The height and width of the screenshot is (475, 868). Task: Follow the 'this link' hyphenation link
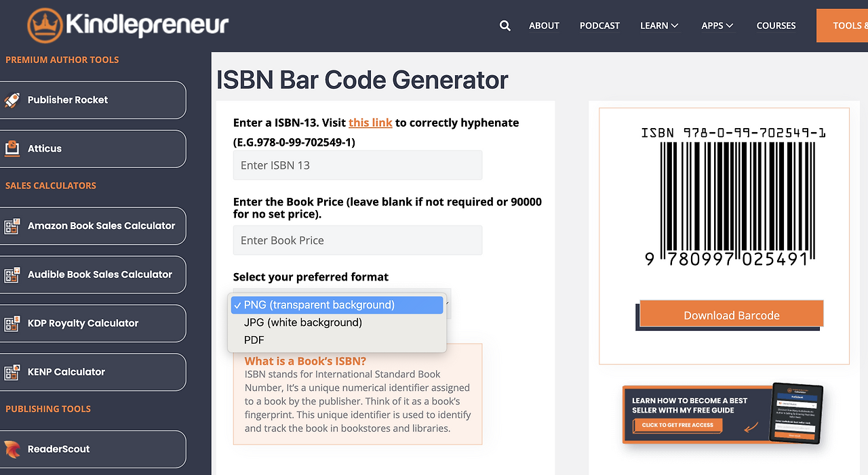click(370, 123)
